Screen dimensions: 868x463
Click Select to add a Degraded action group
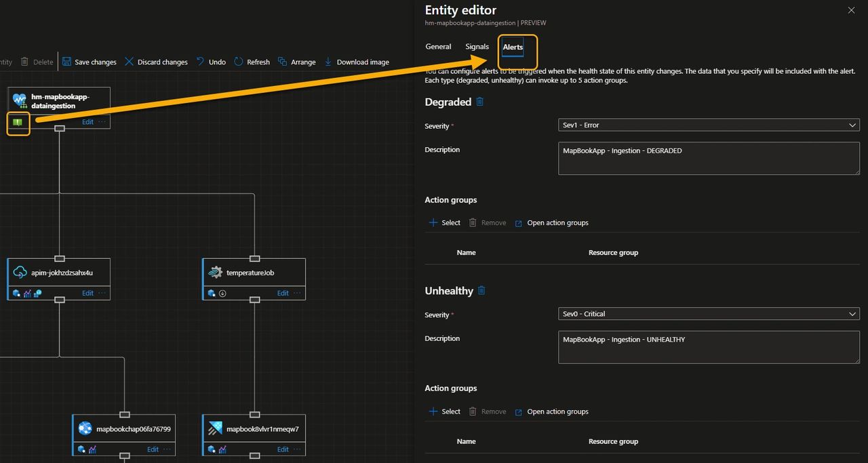pyautogui.click(x=444, y=222)
